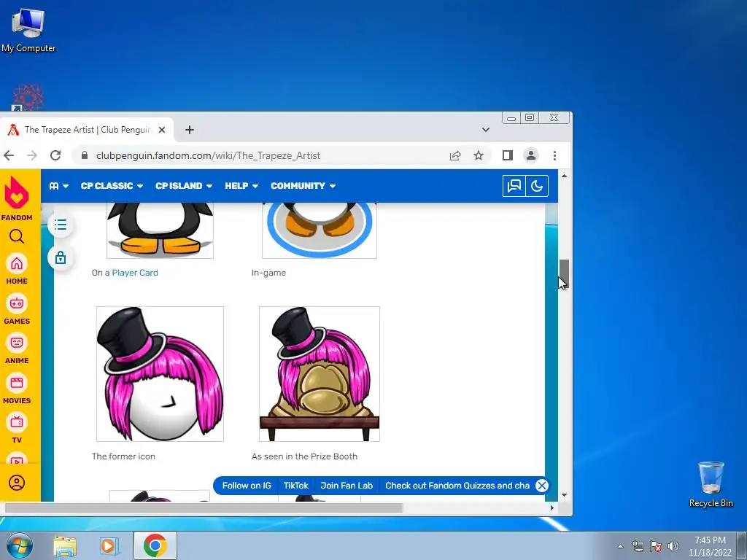
Task: Reload the page
Action: [55, 155]
